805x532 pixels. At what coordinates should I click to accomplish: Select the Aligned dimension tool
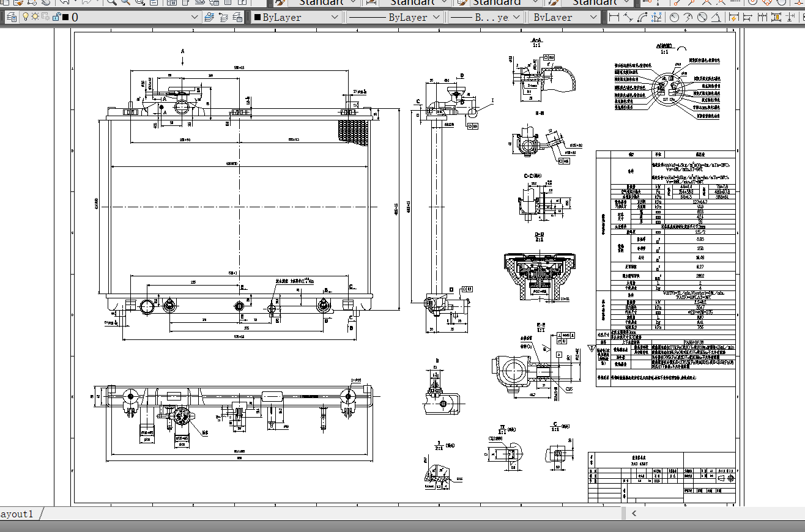[628, 17]
